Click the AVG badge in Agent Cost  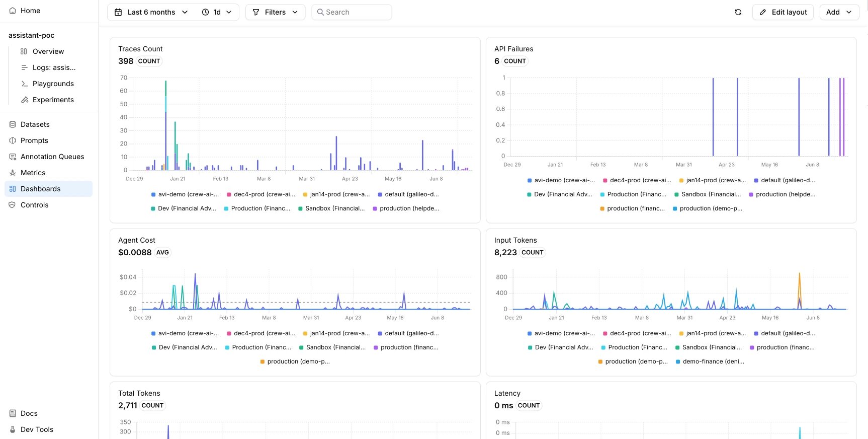162,252
